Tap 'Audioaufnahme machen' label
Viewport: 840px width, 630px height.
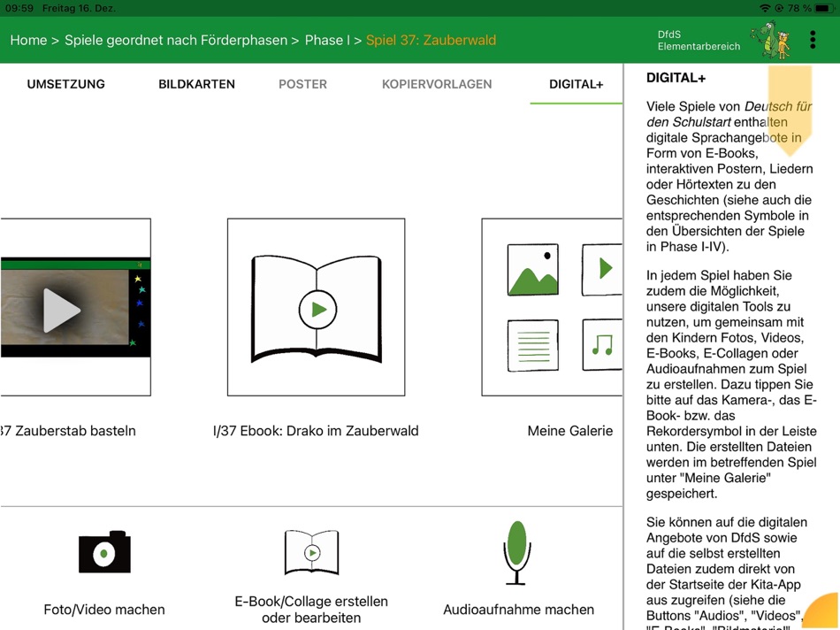[518, 610]
